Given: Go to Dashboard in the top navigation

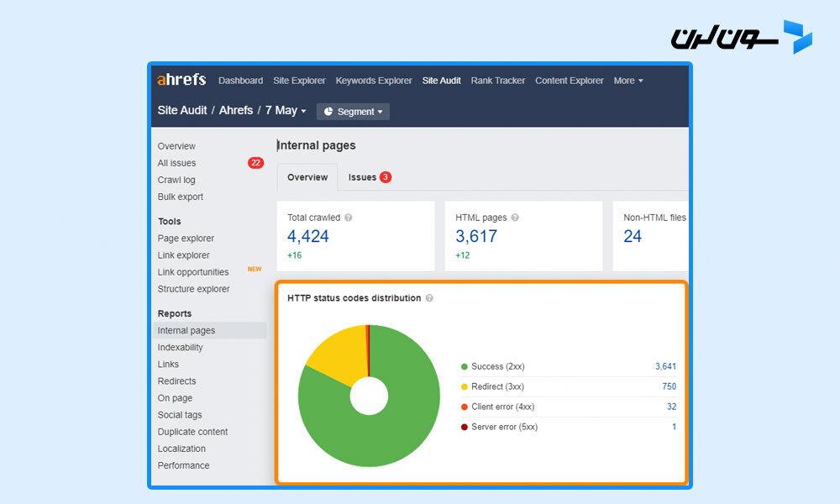Looking at the screenshot, I should 240,81.
